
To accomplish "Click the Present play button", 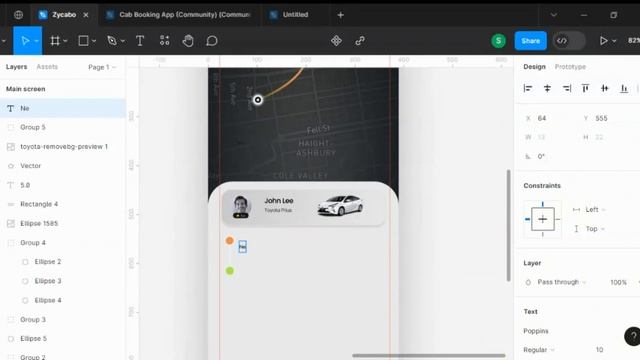I will [x=603, y=41].
